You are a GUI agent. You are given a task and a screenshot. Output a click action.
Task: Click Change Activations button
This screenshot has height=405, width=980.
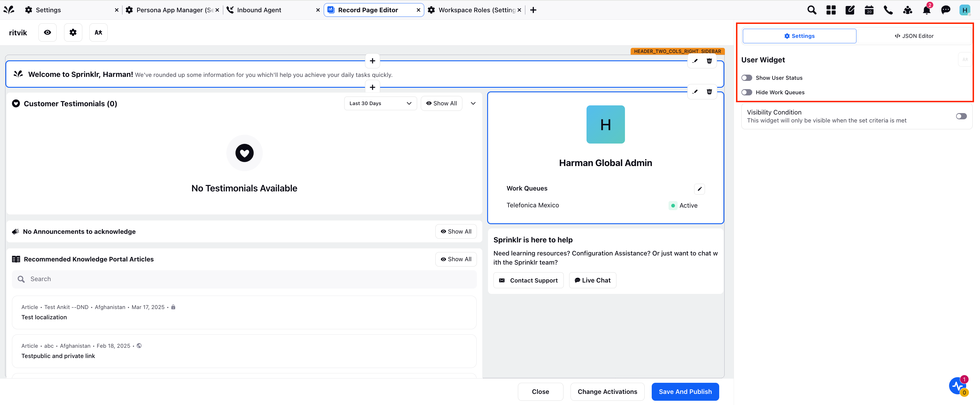coord(607,392)
